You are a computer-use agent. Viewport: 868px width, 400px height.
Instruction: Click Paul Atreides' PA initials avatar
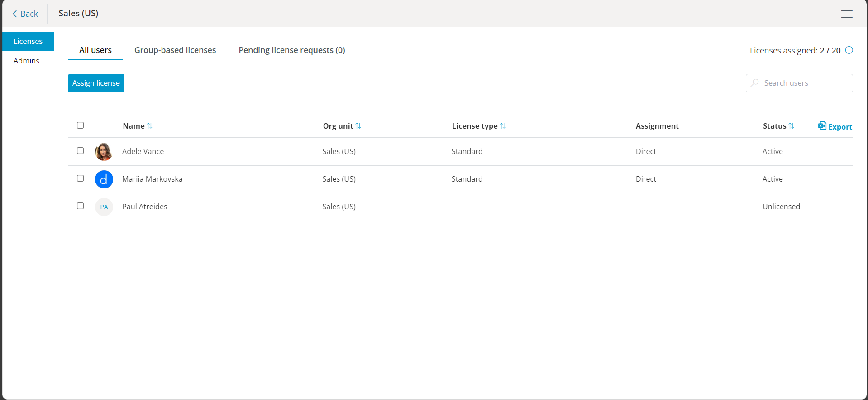pyautogui.click(x=104, y=207)
